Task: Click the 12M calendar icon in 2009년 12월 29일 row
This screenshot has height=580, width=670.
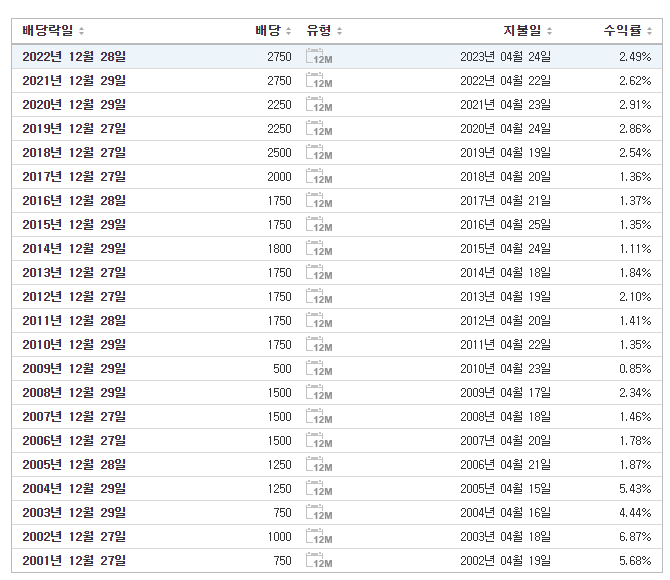Action: (x=319, y=368)
